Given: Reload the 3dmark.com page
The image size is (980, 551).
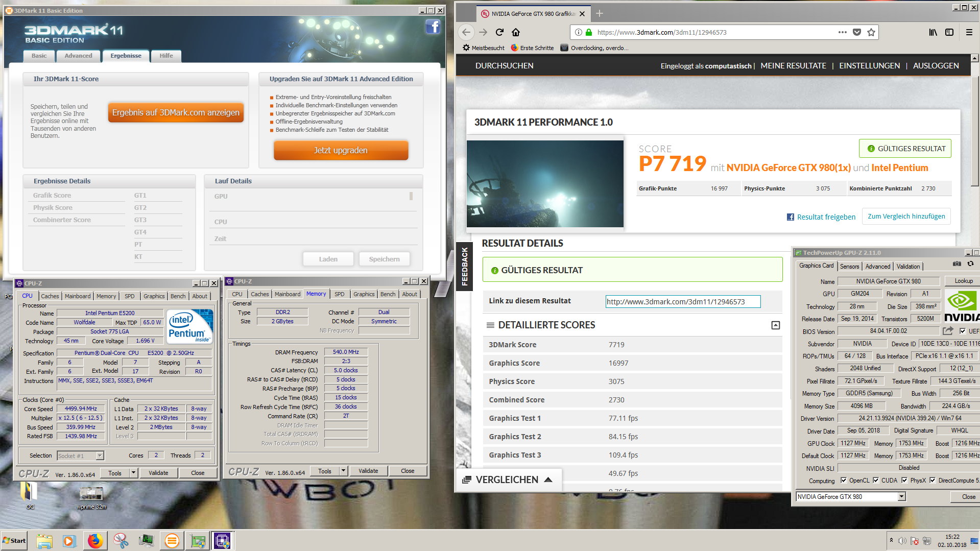Looking at the screenshot, I should click(x=499, y=32).
